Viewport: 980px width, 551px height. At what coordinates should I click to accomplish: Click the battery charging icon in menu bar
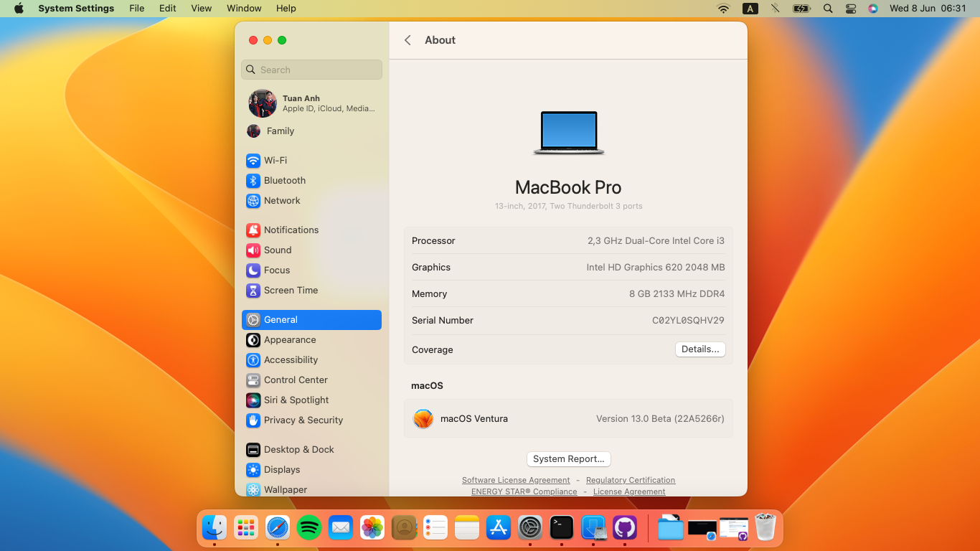(x=801, y=9)
